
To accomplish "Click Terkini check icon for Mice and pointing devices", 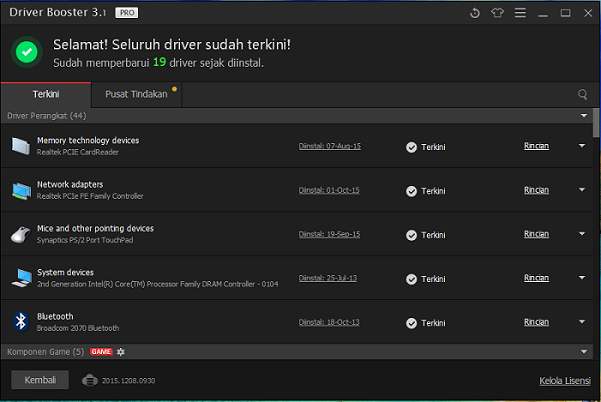I will pyautogui.click(x=411, y=235).
